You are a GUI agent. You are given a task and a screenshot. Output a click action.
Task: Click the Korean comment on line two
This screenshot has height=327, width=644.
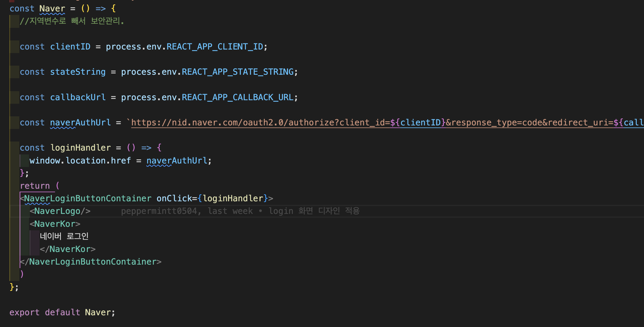point(72,21)
